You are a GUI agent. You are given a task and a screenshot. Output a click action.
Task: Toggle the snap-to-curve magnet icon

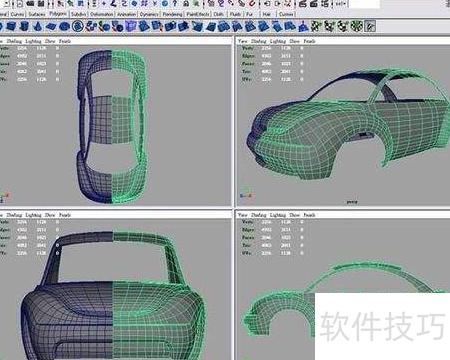pyautogui.click(x=221, y=4)
